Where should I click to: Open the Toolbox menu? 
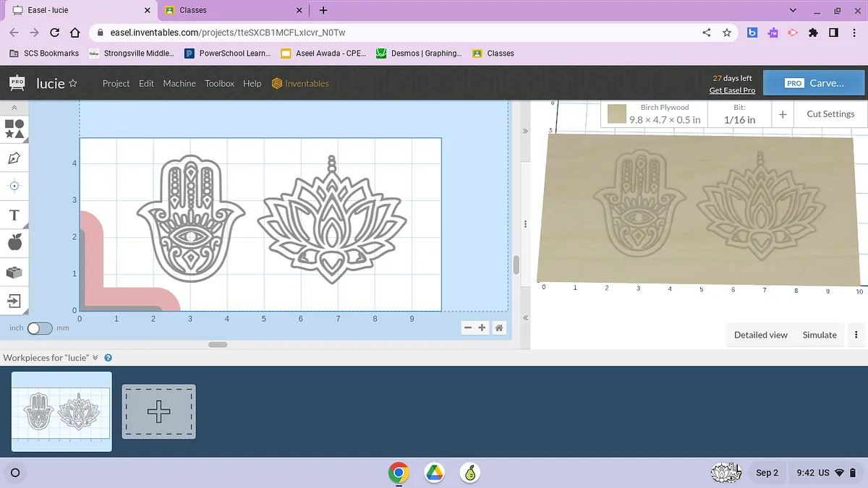click(x=219, y=84)
